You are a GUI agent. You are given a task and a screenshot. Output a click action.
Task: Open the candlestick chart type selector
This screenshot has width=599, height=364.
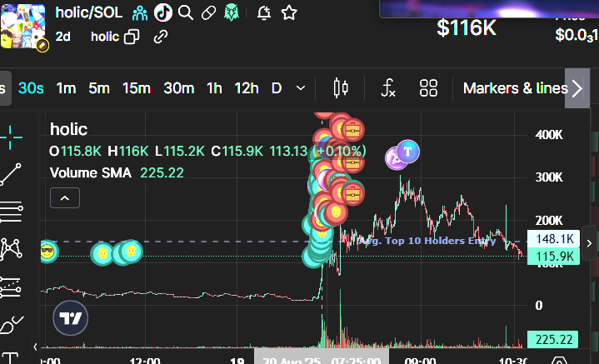pos(341,88)
